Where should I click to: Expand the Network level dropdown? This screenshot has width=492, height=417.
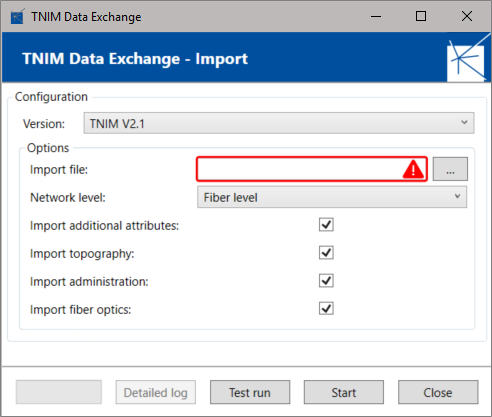tap(332, 197)
